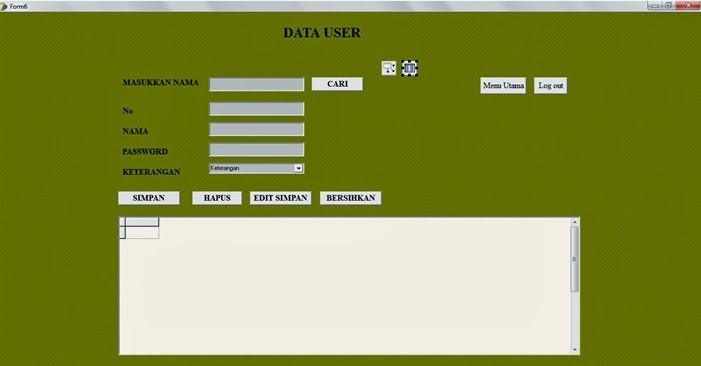701x366 pixels.
Task: Click the MASUKKAN NAMA label
Action: (160, 83)
